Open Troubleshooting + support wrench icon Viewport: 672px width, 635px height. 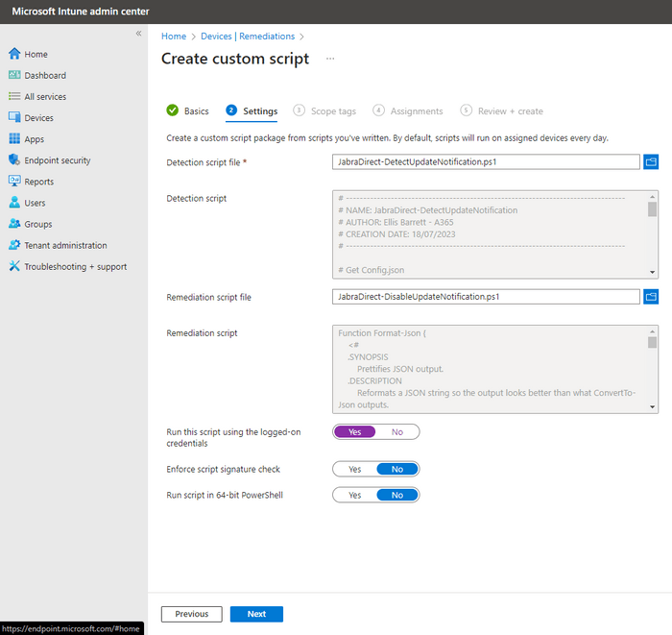coord(14,266)
